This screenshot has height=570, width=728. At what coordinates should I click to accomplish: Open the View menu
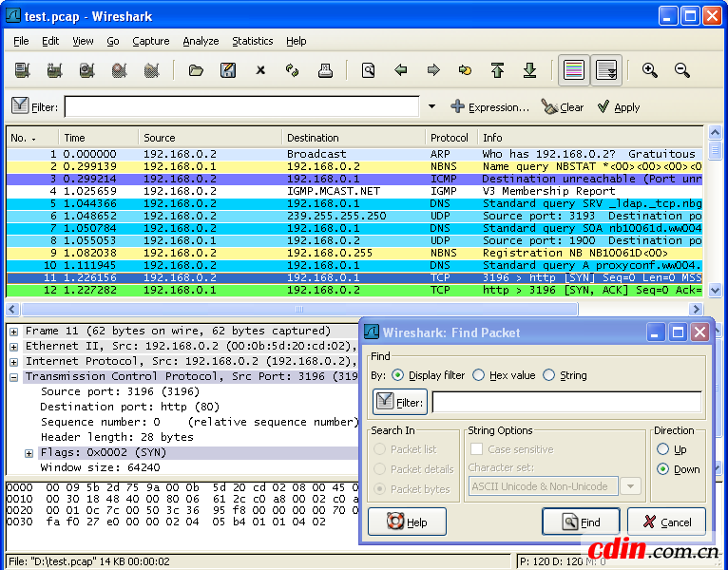(83, 41)
